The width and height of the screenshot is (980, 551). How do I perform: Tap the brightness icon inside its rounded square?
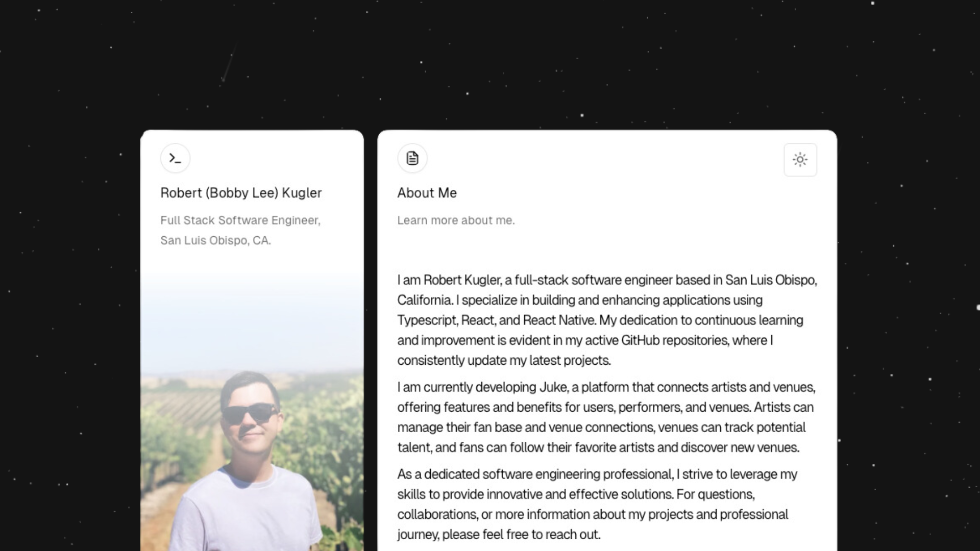pos(800,159)
